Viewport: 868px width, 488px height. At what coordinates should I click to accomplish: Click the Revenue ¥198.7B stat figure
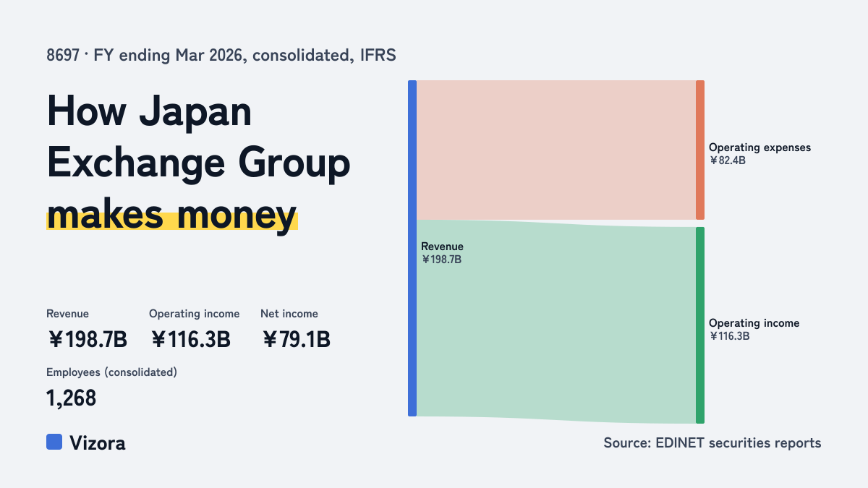click(x=87, y=339)
